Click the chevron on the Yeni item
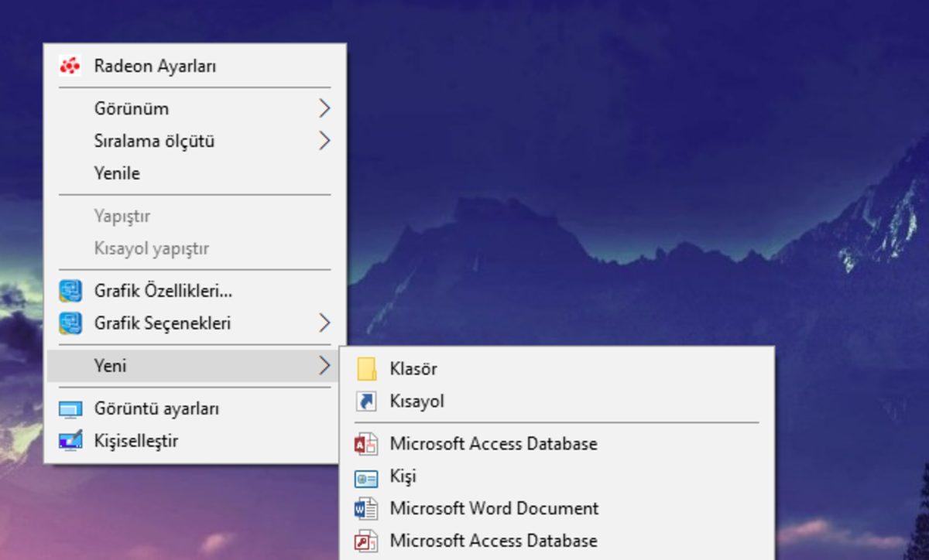929x560 pixels. 324,366
